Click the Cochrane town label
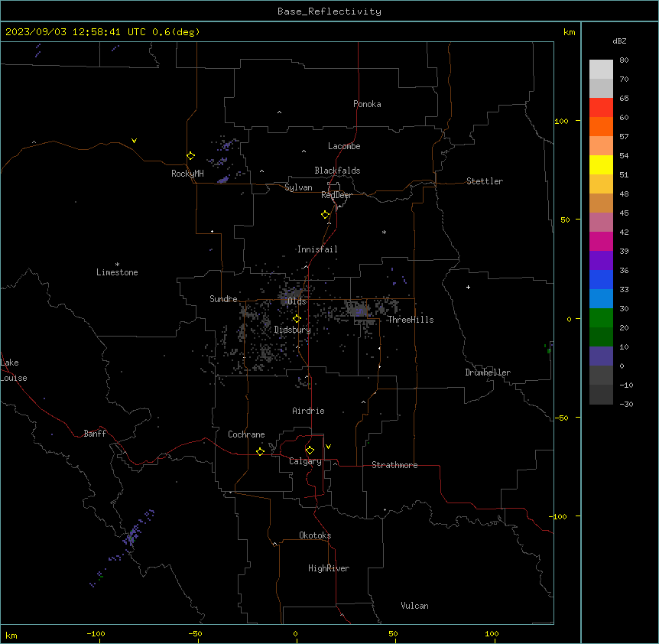The image size is (659, 644). (246, 434)
